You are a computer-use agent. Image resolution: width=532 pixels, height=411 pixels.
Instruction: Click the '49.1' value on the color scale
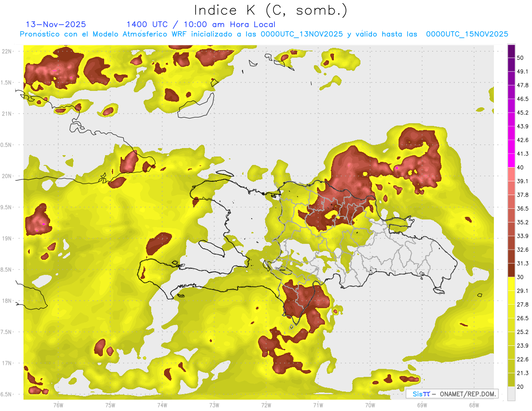pyautogui.click(x=522, y=71)
